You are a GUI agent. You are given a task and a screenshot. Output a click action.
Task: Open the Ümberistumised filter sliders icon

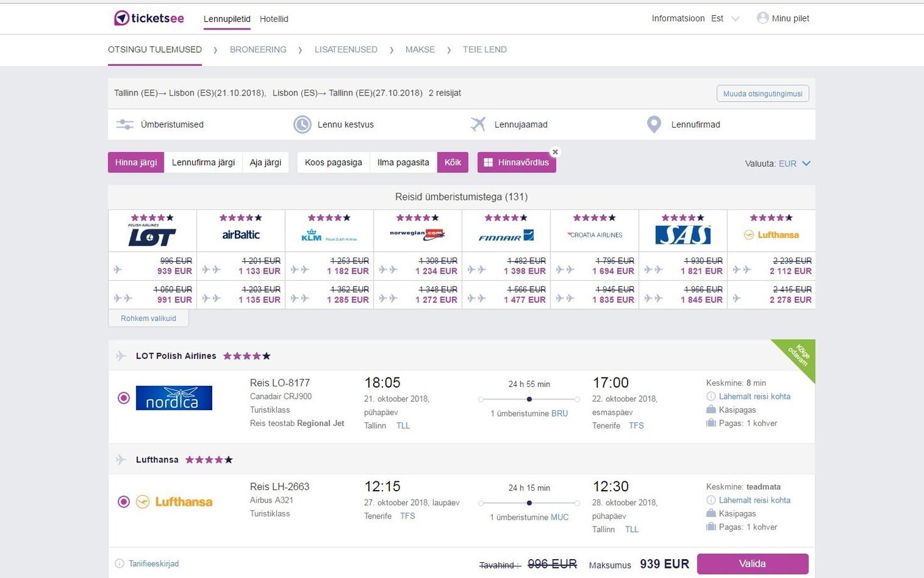click(x=125, y=124)
